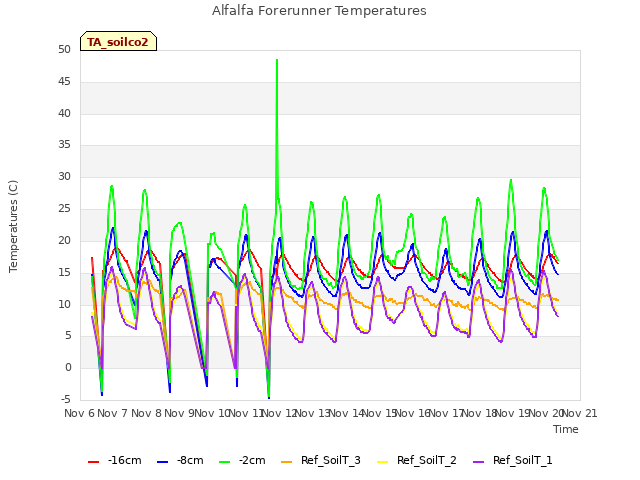Click the yellow Ref_SoilT_2 legend swatch
The height and width of the screenshot is (480, 640).
pyautogui.click(x=382, y=462)
